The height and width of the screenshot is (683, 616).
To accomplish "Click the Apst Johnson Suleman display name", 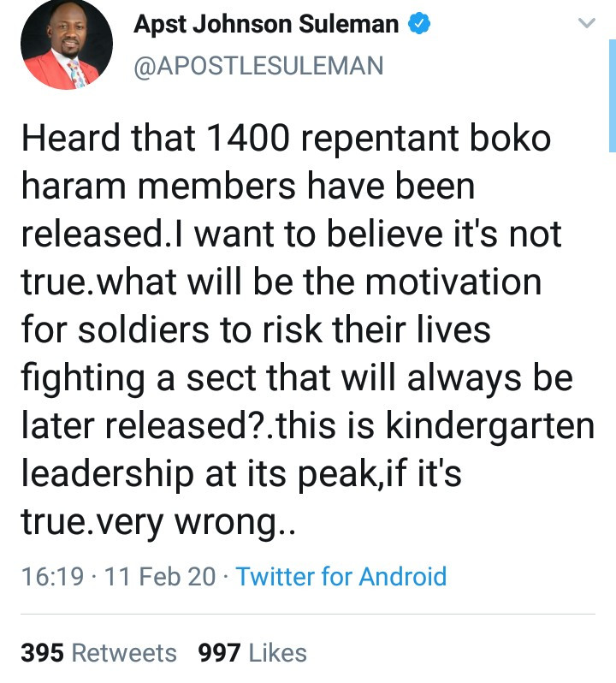I will click(x=265, y=25).
